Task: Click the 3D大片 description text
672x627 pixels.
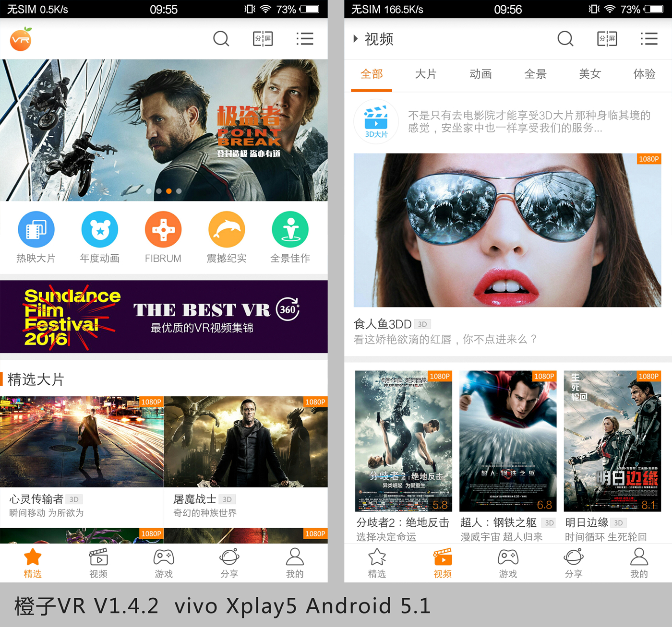Action: [x=529, y=121]
